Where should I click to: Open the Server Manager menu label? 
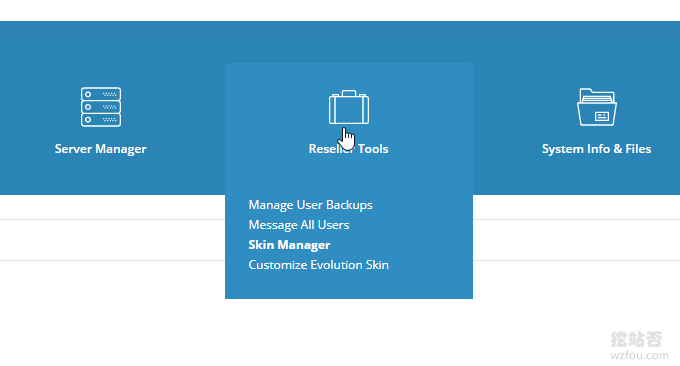point(101,149)
